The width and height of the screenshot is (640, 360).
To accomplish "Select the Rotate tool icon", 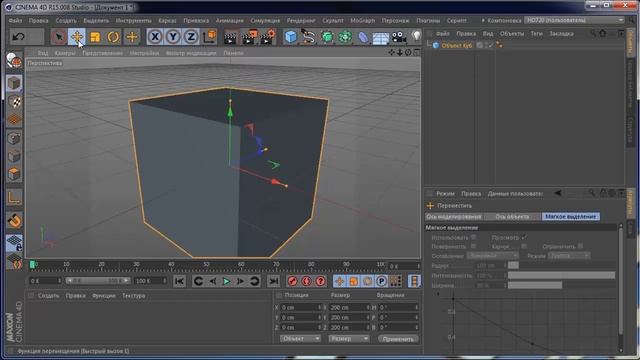I will click(113, 37).
